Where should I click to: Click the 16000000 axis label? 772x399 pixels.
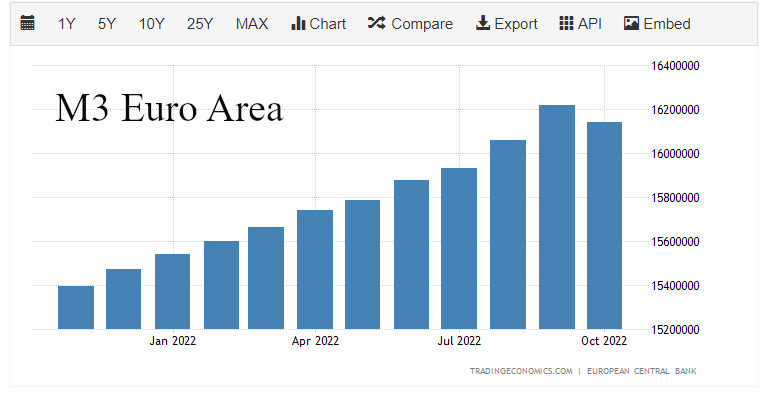(x=675, y=154)
